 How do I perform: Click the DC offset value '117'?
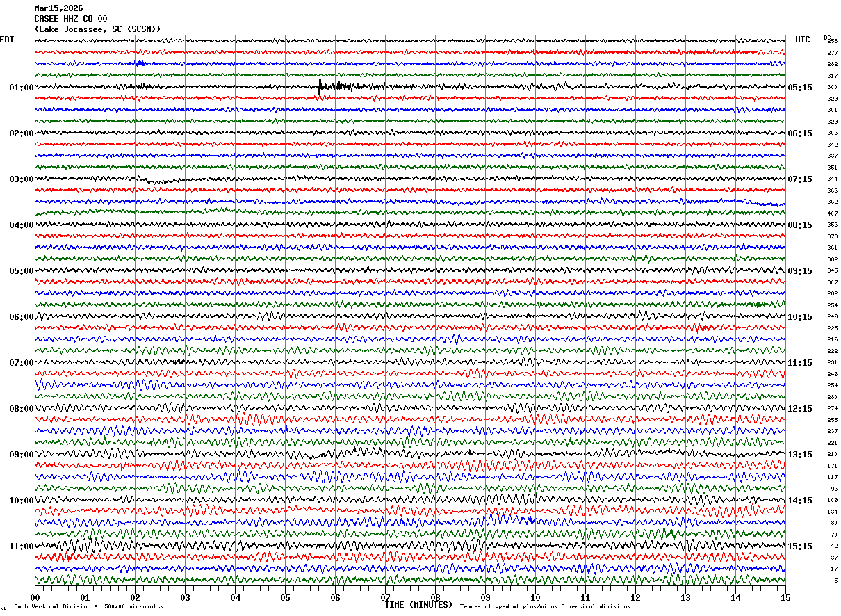pos(832,478)
